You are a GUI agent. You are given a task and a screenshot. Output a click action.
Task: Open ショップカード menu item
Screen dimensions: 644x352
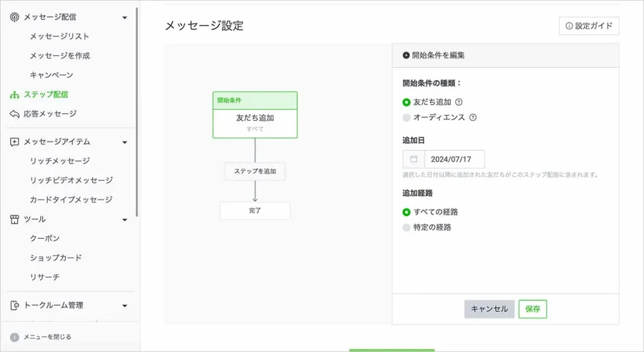tap(55, 258)
